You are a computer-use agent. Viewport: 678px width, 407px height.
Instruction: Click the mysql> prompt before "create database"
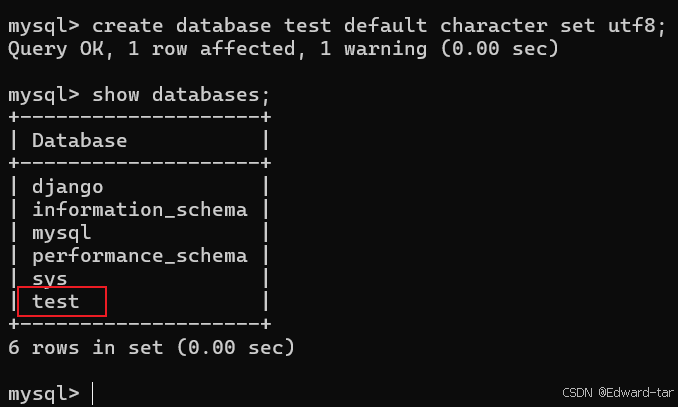(x=43, y=27)
